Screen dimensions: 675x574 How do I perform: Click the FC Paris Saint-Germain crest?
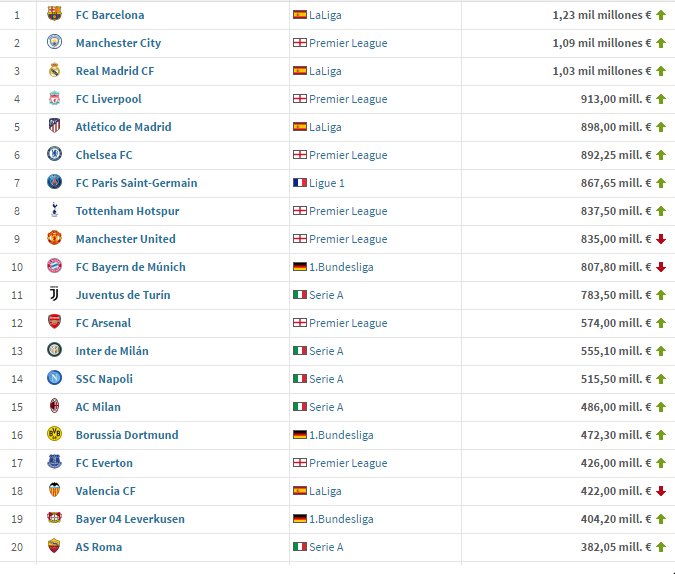[x=54, y=182]
